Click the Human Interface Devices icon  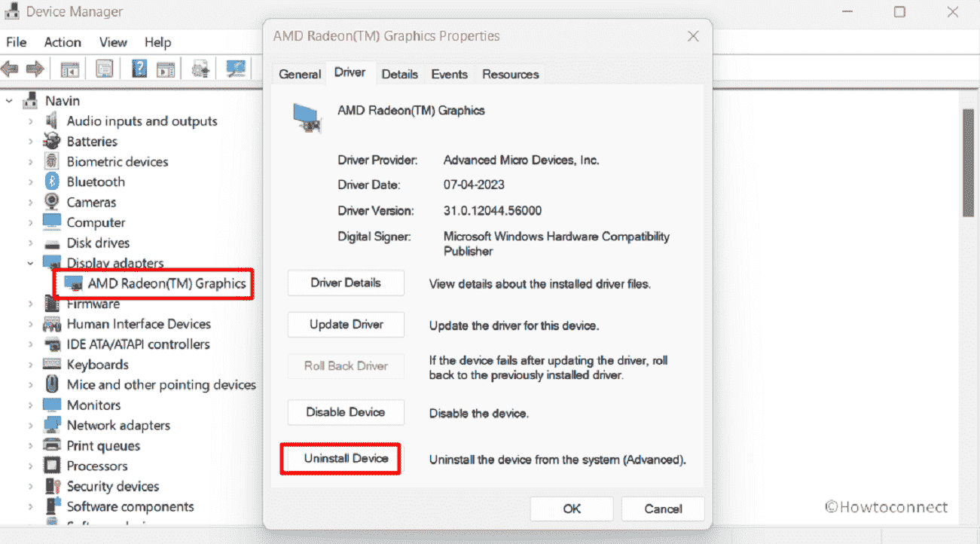pyautogui.click(x=52, y=324)
